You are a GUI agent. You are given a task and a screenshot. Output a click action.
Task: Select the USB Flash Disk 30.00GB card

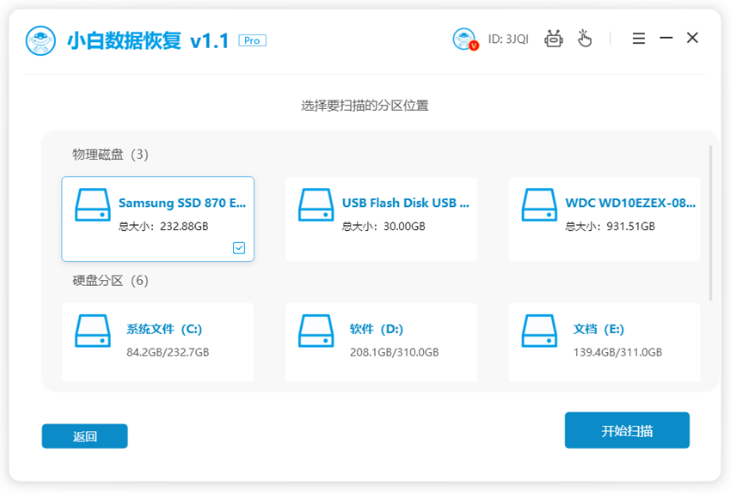click(381, 219)
